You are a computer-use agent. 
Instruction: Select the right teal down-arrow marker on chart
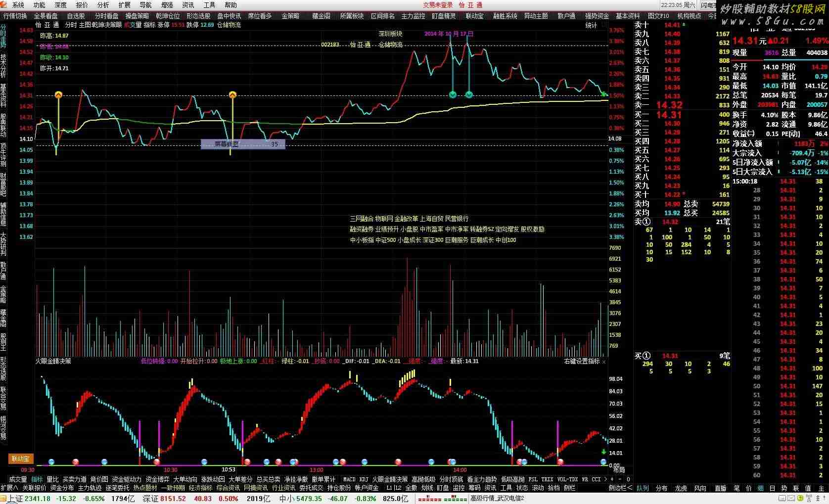pos(469,94)
